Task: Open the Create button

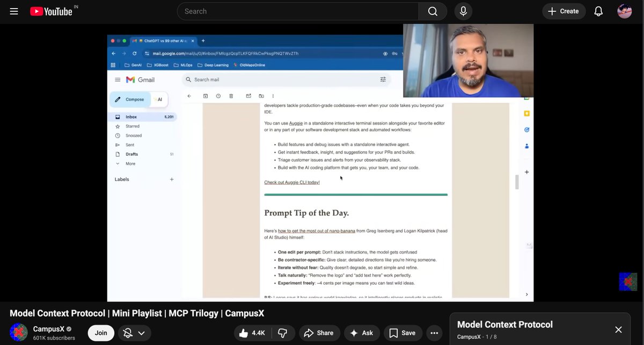Action: (563, 11)
